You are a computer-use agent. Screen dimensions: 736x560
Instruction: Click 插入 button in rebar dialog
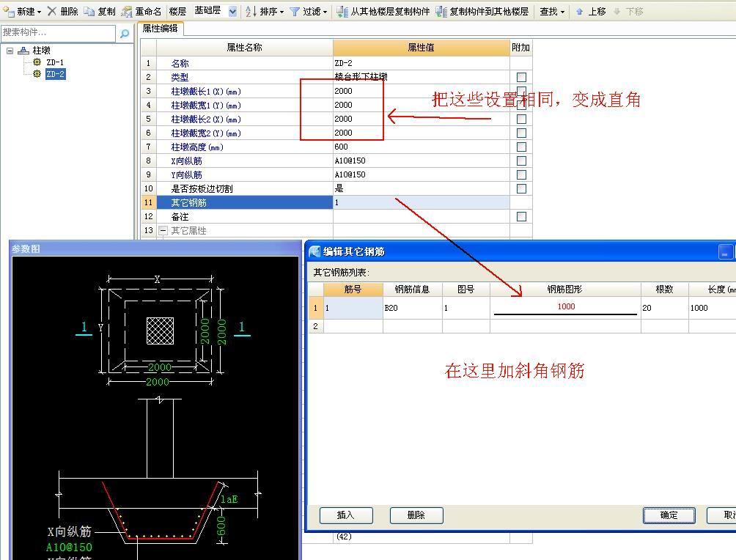(346, 515)
